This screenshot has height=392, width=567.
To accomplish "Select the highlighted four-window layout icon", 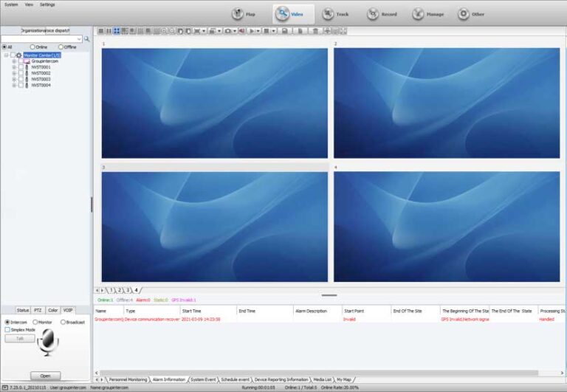I will click(117, 31).
